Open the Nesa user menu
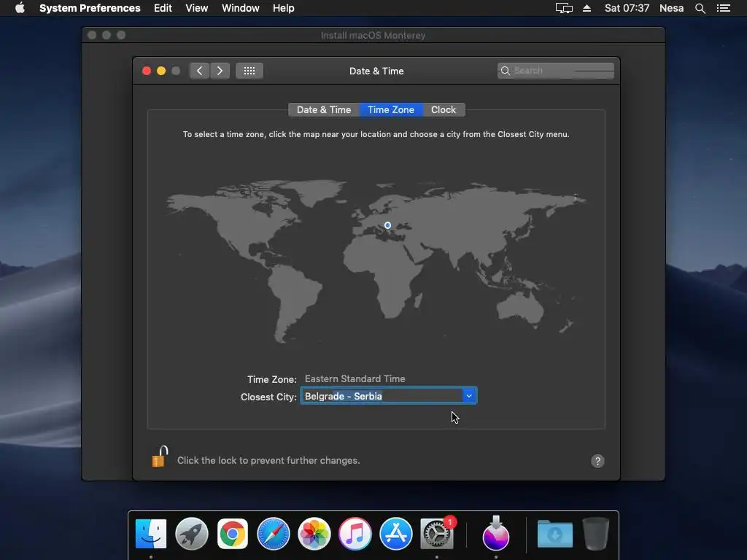This screenshot has width=747, height=560. (x=671, y=8)
